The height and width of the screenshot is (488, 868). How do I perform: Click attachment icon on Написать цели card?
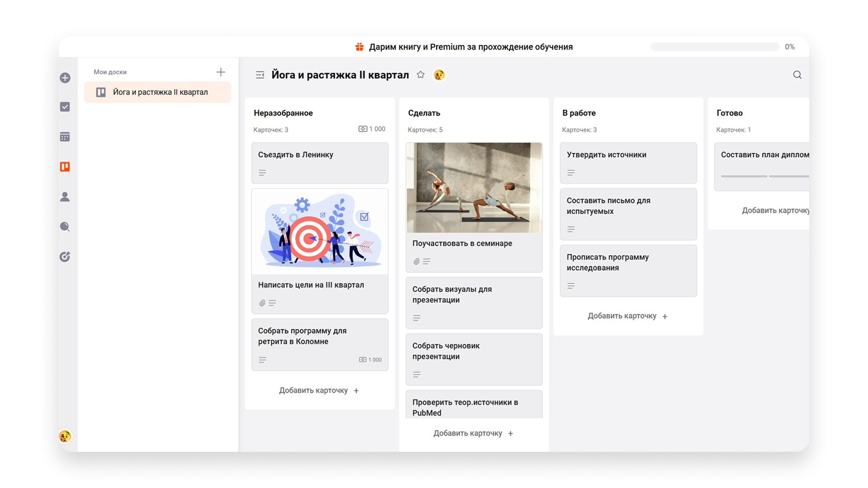tap(262, 303)
